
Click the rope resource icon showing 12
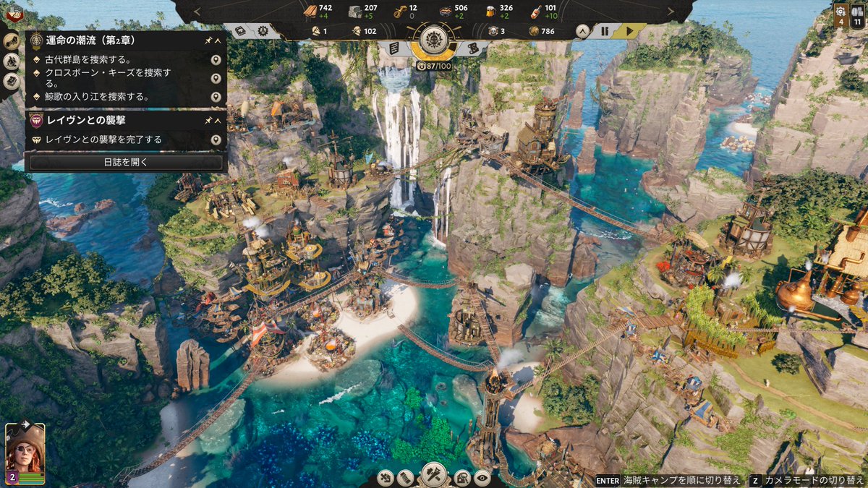point(399,12)
